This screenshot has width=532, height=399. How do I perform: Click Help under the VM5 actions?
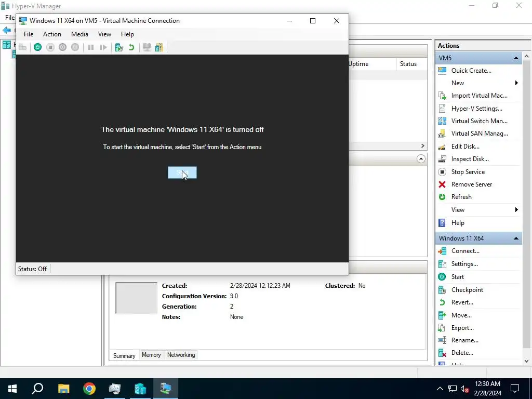(x=458, y=223)
